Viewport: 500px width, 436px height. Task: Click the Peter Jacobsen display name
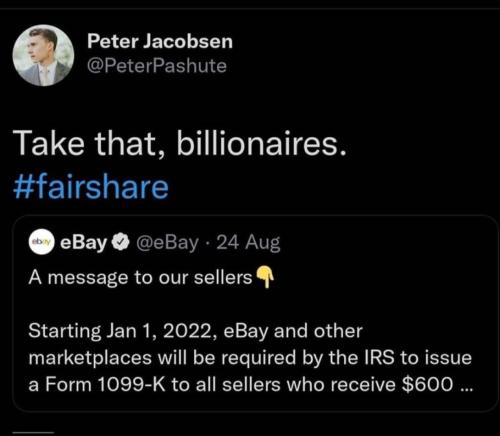[160, 41]
